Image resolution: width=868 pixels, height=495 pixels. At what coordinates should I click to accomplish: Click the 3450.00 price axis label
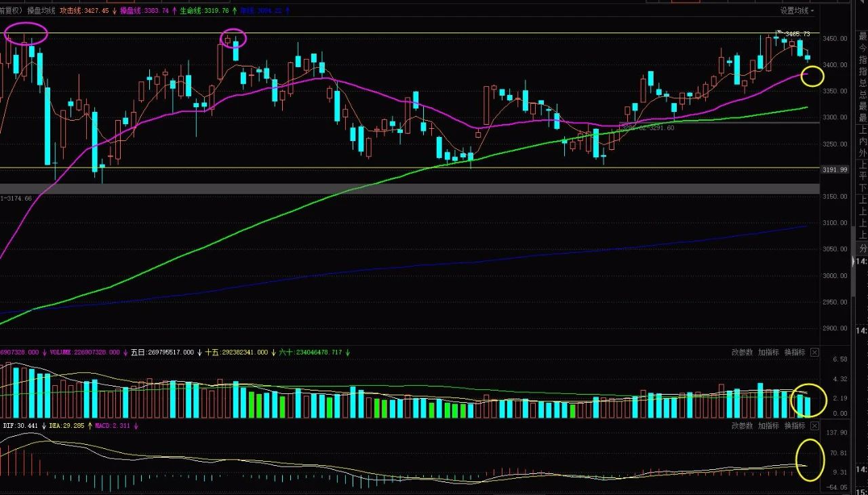tap(835, 39)
